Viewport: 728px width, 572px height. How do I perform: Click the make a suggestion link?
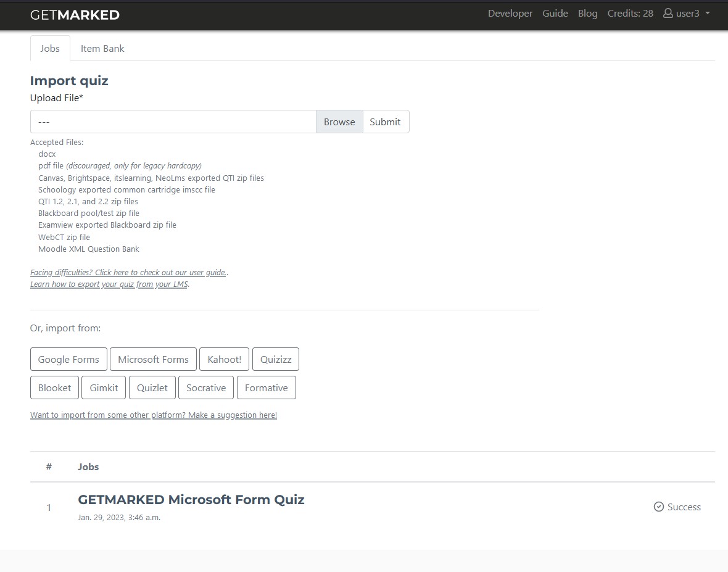click(x=154, y=415)
